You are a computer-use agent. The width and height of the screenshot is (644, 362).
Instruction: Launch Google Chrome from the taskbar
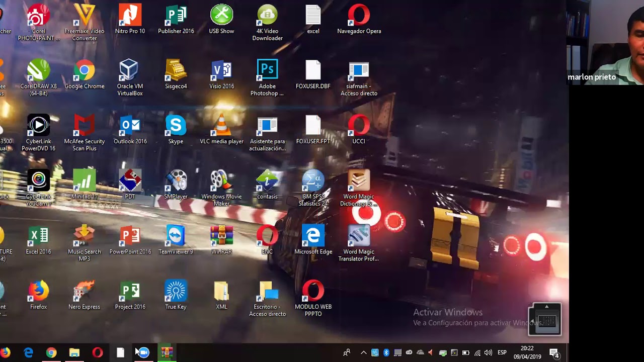click(x=51, y=353)
